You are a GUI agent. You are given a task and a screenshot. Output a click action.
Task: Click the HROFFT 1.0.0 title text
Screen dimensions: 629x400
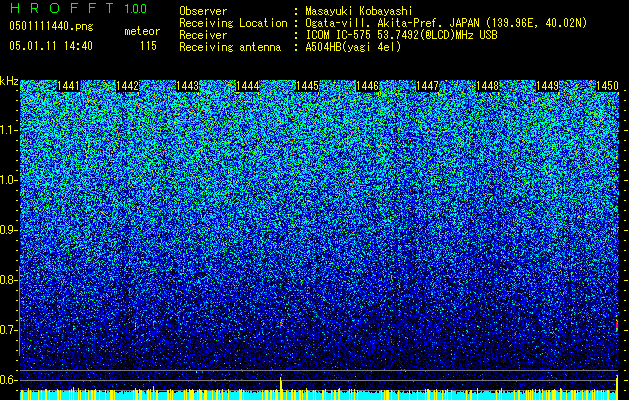click(78, 8)
